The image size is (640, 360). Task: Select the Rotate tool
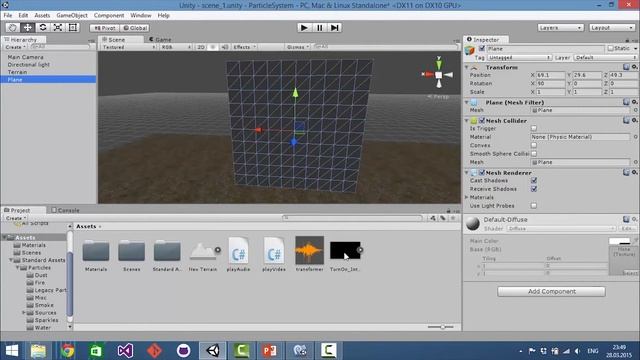(x=42, y=27)
